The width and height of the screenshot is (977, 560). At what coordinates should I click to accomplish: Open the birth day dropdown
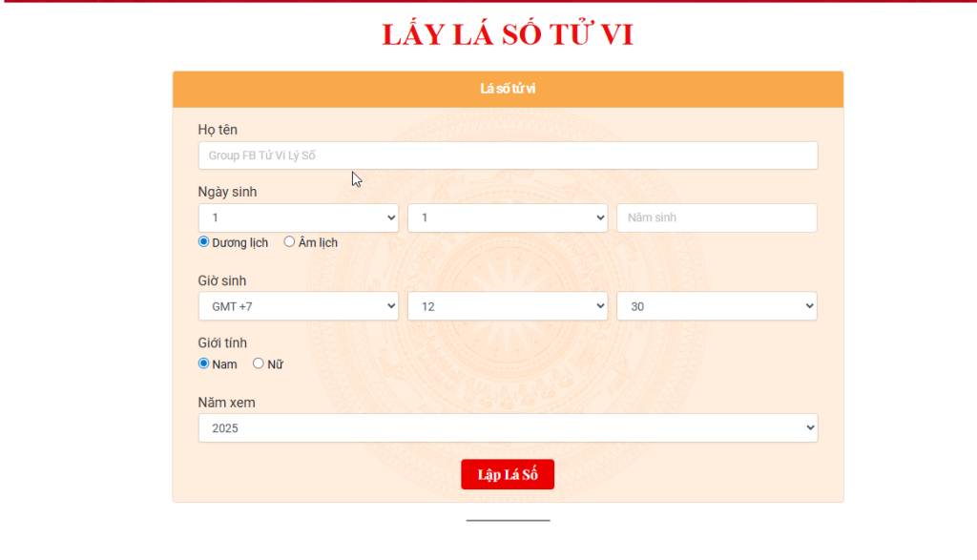[298, 218]
